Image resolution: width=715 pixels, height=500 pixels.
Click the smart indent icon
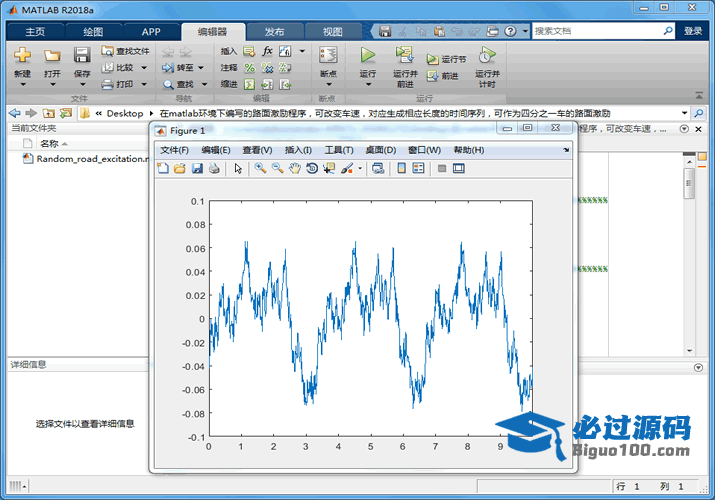coord(249,84)
